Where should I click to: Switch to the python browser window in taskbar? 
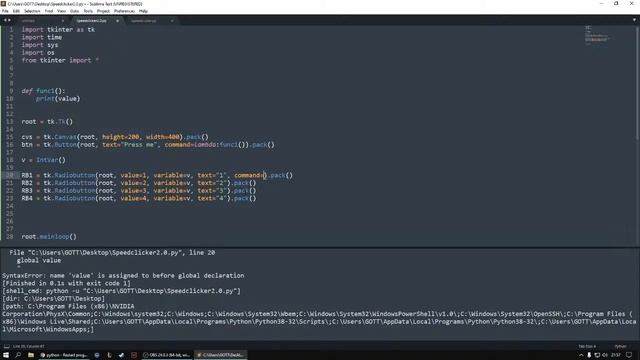point(64,355)
